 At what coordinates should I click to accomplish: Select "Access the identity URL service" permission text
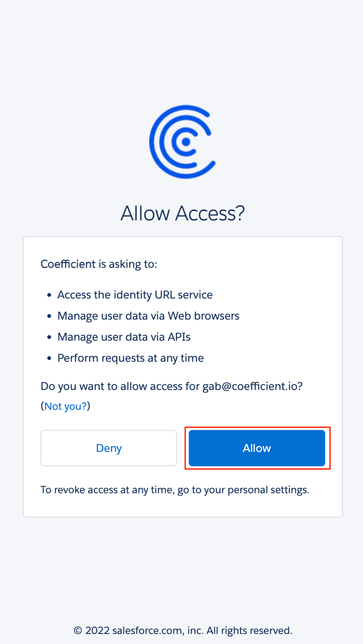pos(135,295)
